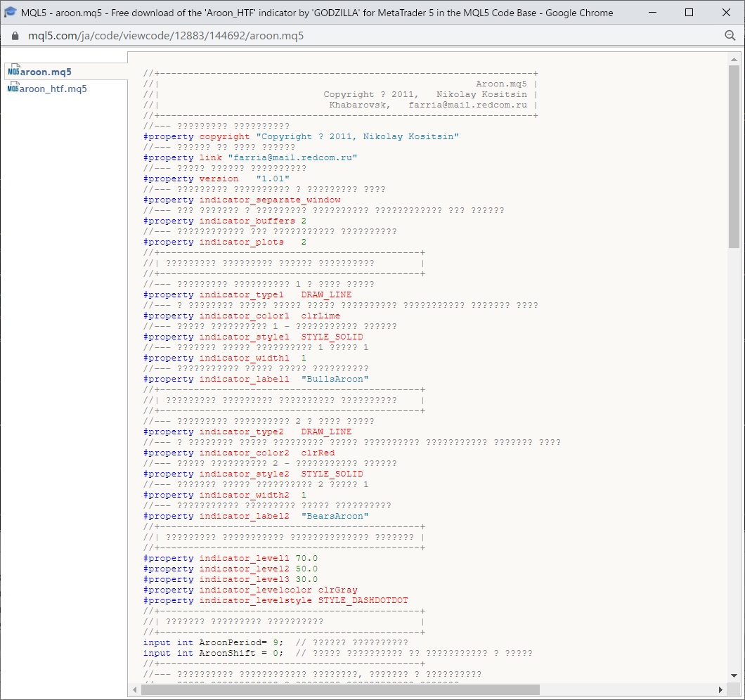Click the "farria@mail.redcom.ru" link property string
745x700 pixels.
coord(292,157)
